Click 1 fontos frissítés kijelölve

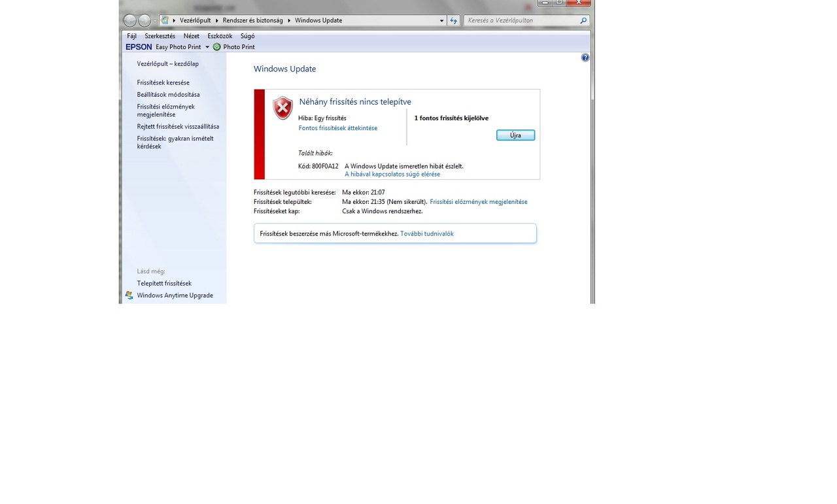point(451,118)
